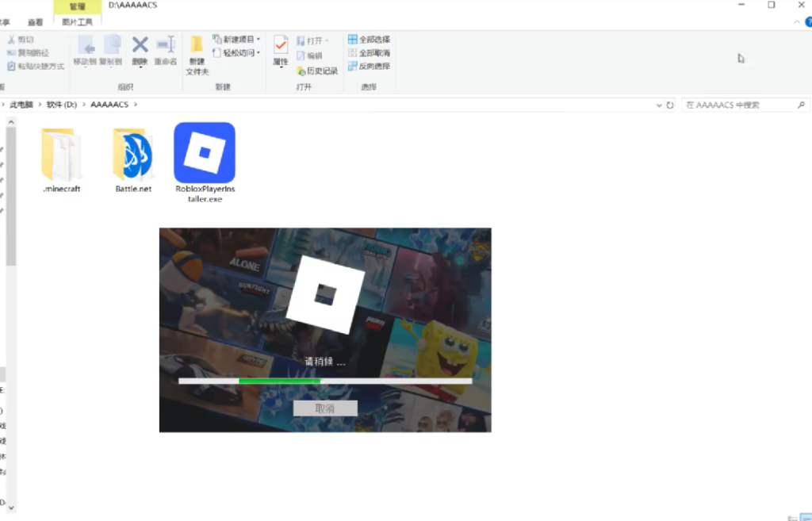Screen dimensions: 812x521
Task: Switch to the Picture Tools (图片工具) tab
Action: (77, 22)
